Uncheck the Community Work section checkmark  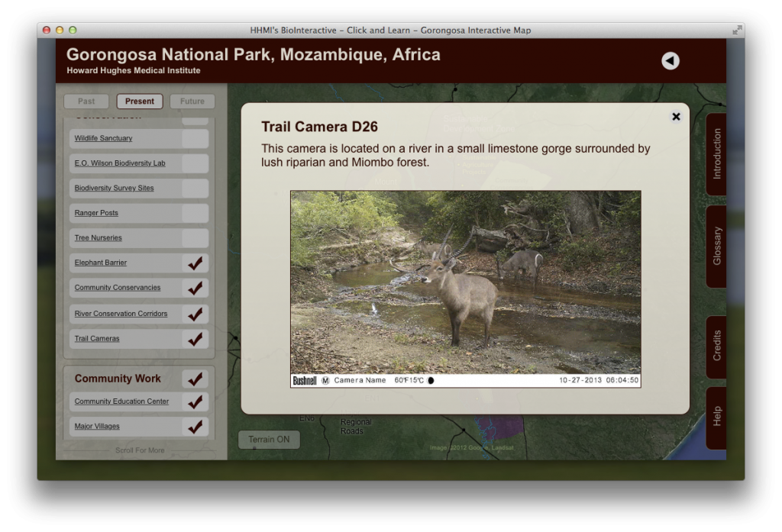tap(196, 379)
